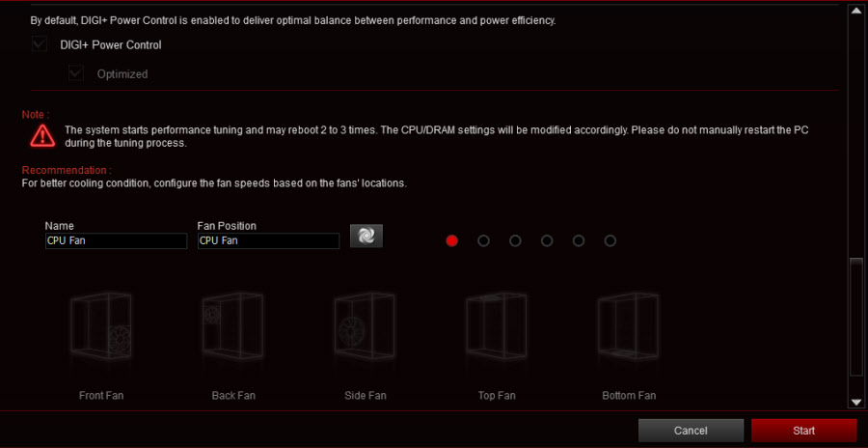Click the Start button

coord(803,431)
